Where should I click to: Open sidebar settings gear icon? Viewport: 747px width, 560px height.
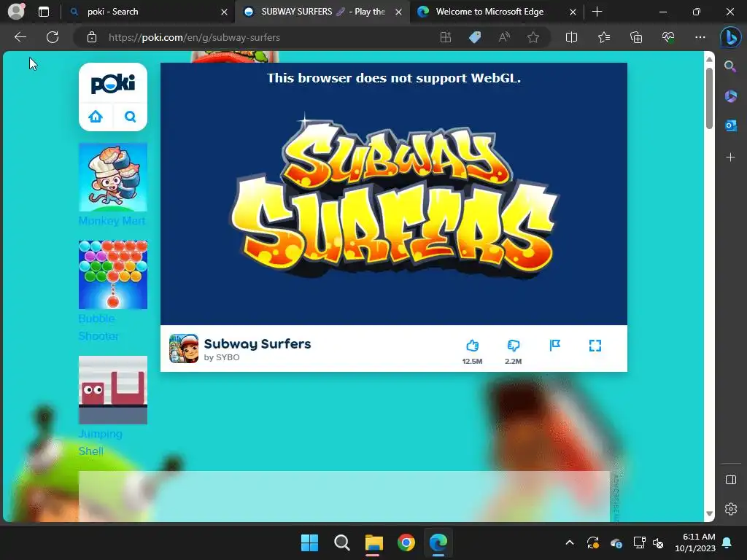coord(730,508)
